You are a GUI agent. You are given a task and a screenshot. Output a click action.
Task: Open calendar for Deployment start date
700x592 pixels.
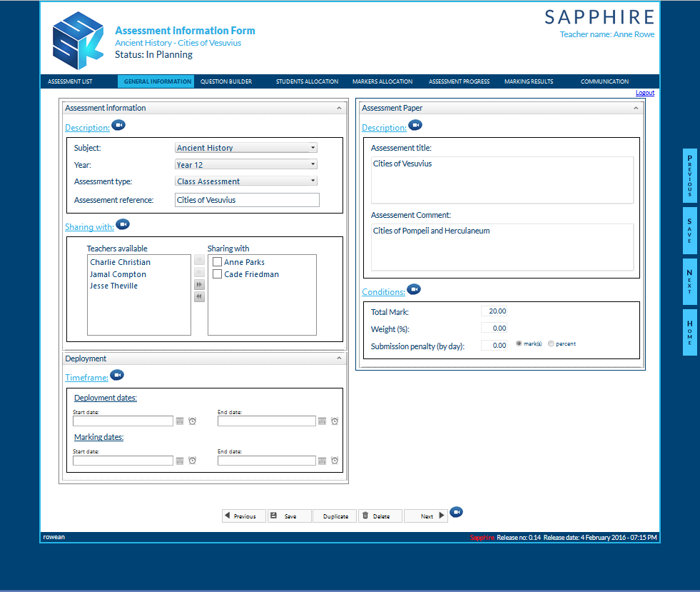[180, 421]
